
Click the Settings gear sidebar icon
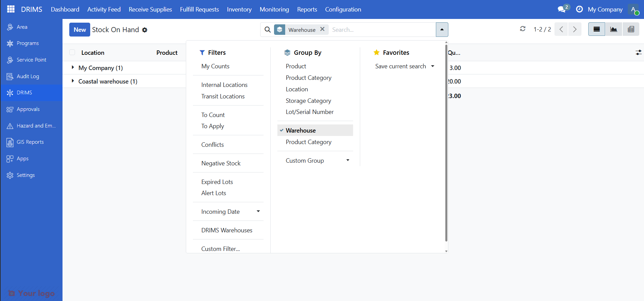tap(10, 175)
